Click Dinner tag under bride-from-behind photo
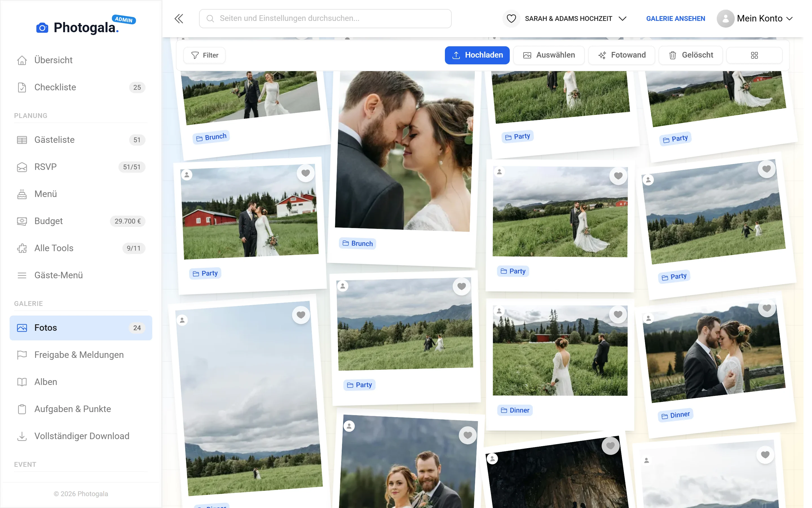Viewport: 812px width, 508px height. point(515,410)
